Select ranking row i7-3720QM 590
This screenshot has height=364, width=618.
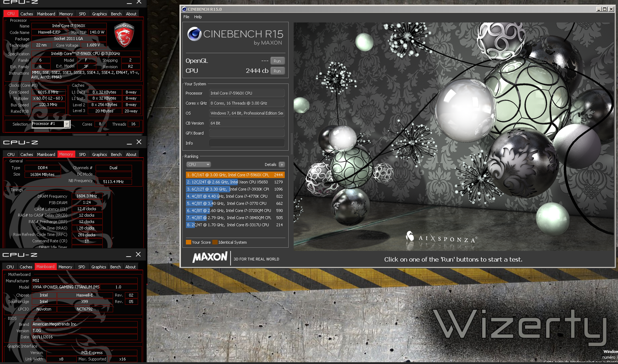coord(235,211)
